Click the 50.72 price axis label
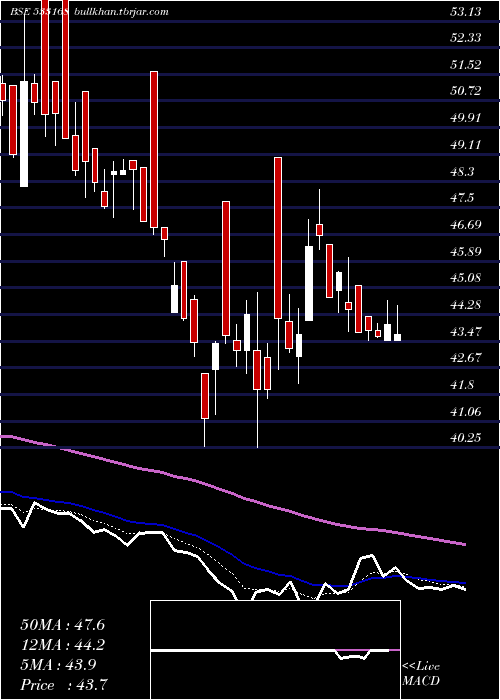The width and height of the screenshot is (500, 700). 466,91
